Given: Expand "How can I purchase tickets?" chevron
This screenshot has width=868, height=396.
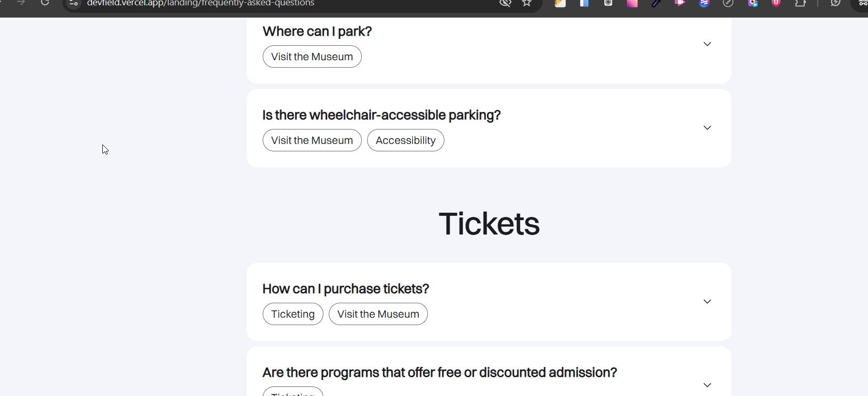Looking at the screenshot, I should pos(707,302).
